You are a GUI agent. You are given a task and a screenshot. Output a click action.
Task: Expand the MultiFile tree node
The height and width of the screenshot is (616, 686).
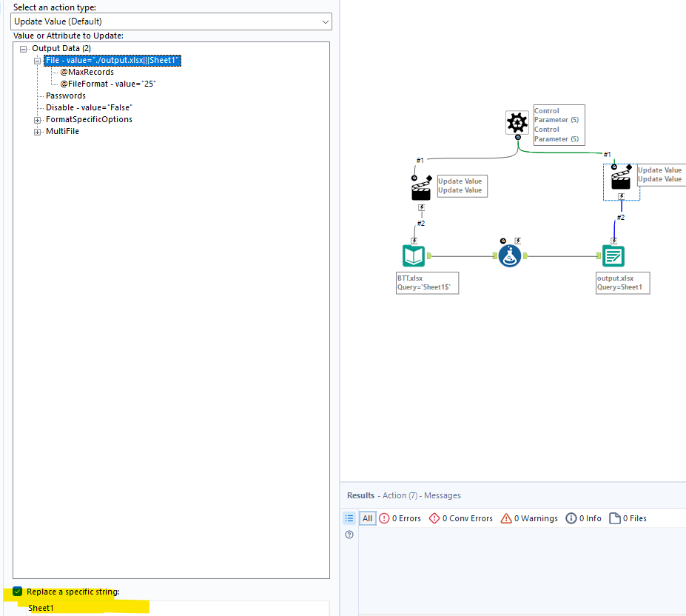[38, 132]
